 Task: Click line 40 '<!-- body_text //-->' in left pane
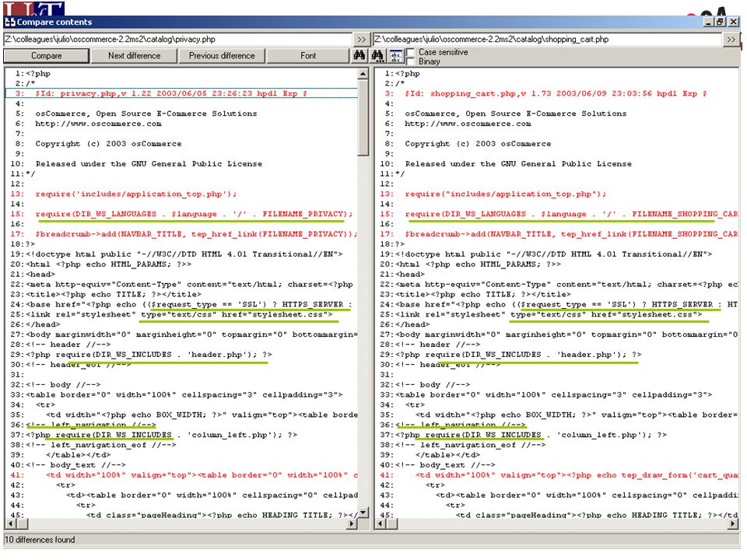pos(181,465)
